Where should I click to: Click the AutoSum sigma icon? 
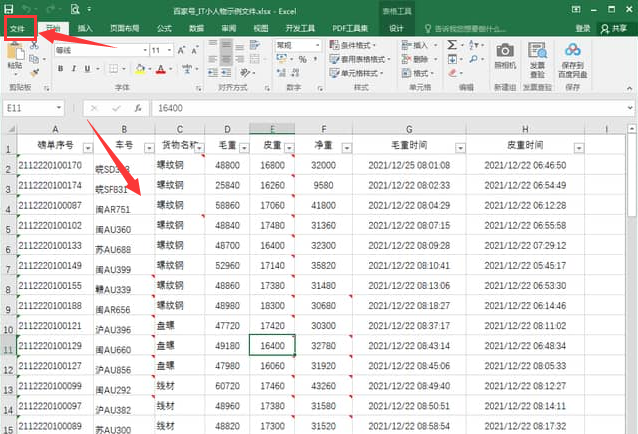click(x=453, y=45)
